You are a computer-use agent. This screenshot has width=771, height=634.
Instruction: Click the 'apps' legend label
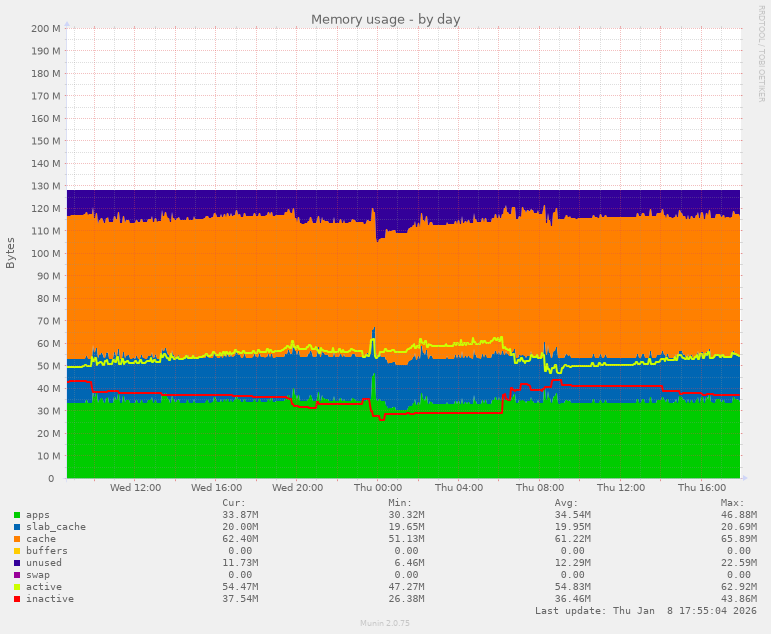coord(38,515)
